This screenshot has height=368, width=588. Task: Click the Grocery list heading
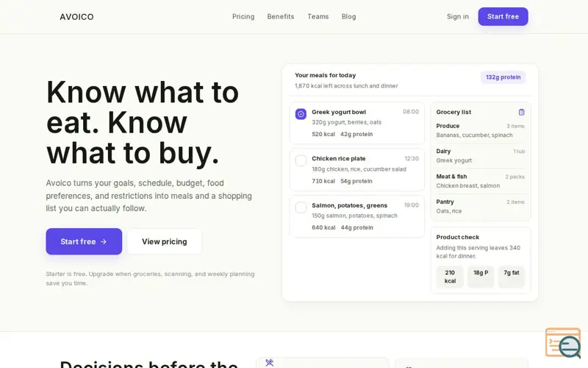click(x=453, y=112)
